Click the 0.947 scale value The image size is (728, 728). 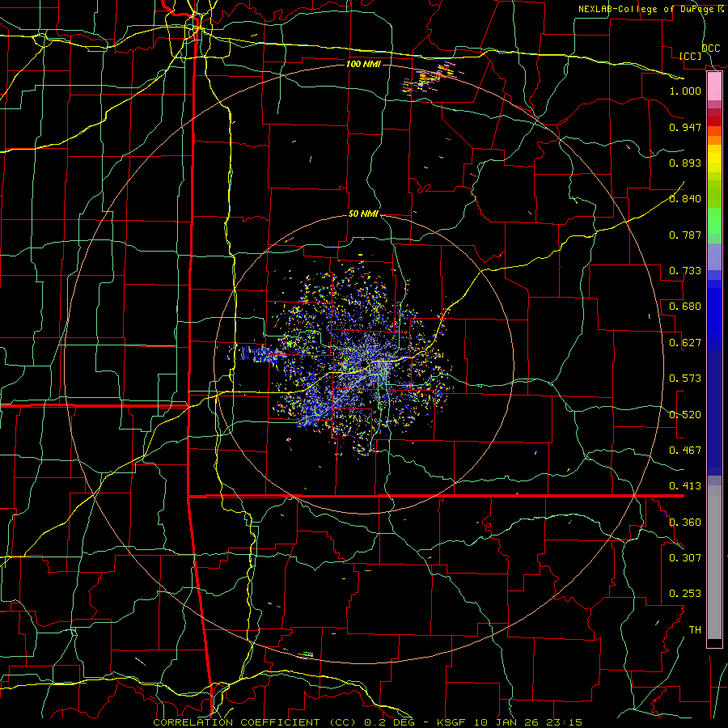(x=685, y=127)
